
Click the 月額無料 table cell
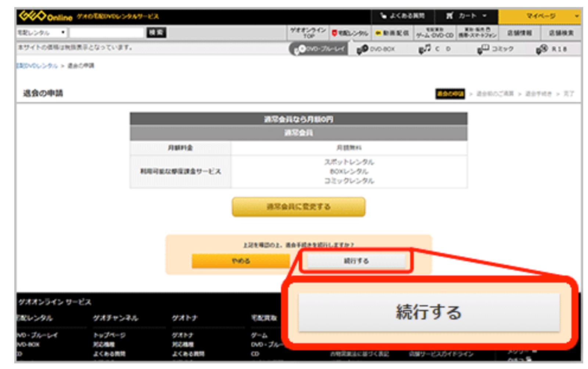coord(349,148)
